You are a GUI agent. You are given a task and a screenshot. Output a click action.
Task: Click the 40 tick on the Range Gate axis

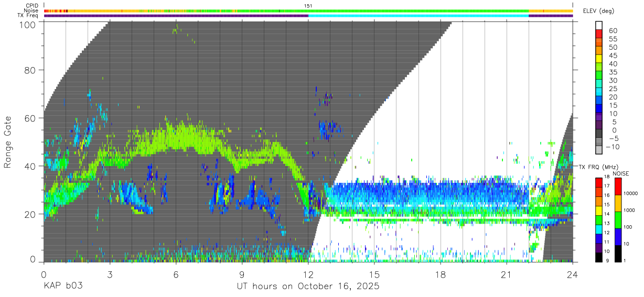(29, 166)
